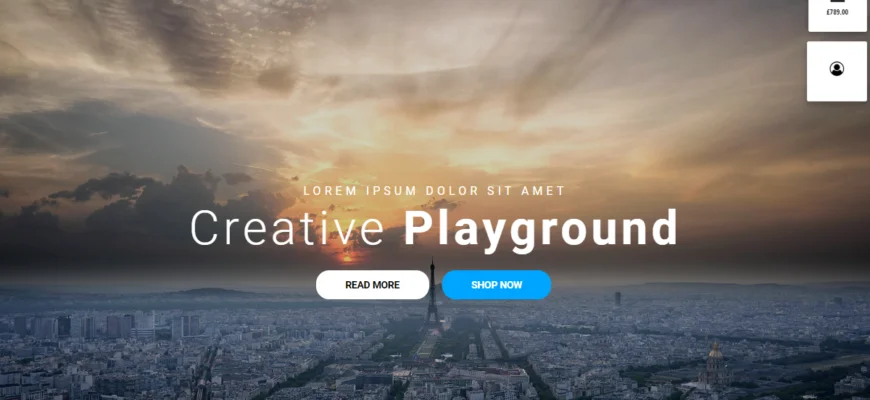
Task: Open the user account profile icon
Action: point(837,69)
